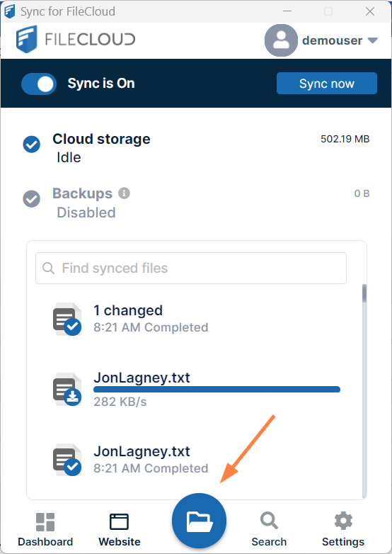Viewport: 392px width, 554px height.
Task: Click the demouser username label
Action: (x=332, y=40)
